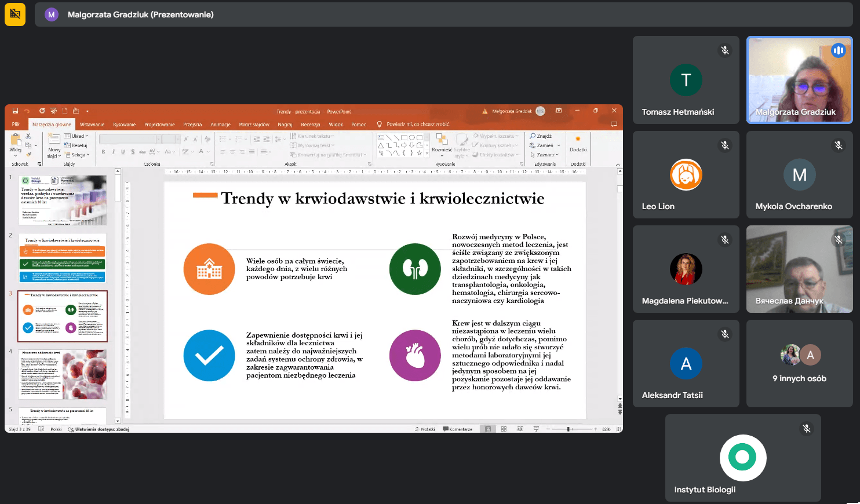Screen dimensions: 860x504
Task: Undo the last action in PowerPoint
Action: click(27, 111)
